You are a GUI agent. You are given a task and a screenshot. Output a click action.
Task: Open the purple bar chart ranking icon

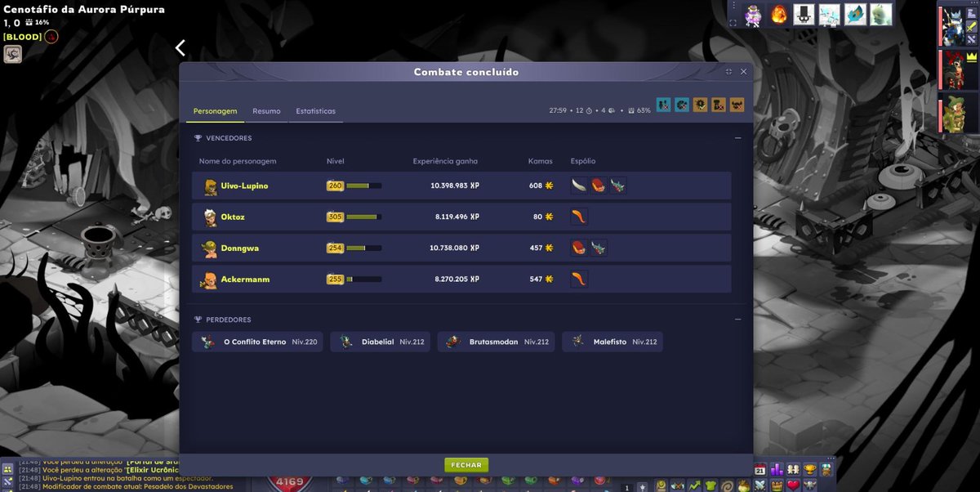coord(777,470)
